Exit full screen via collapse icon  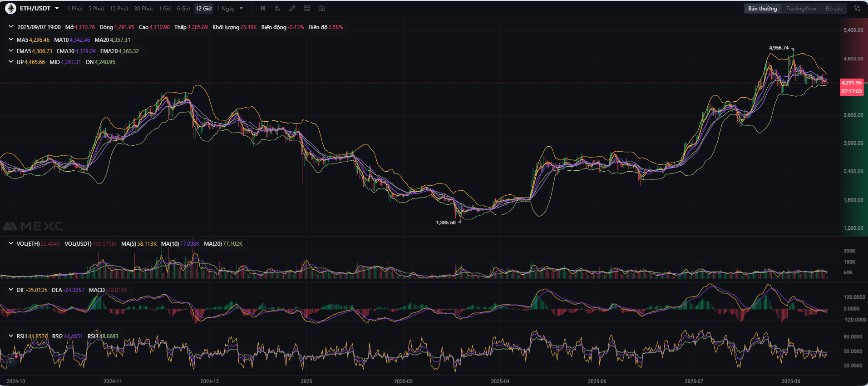coord(857,8)
